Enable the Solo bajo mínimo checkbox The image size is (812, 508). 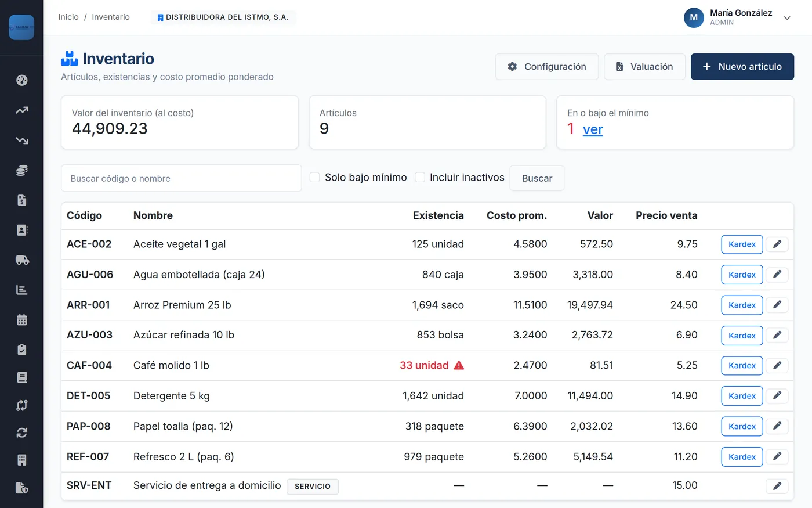(x=315, y=177)
